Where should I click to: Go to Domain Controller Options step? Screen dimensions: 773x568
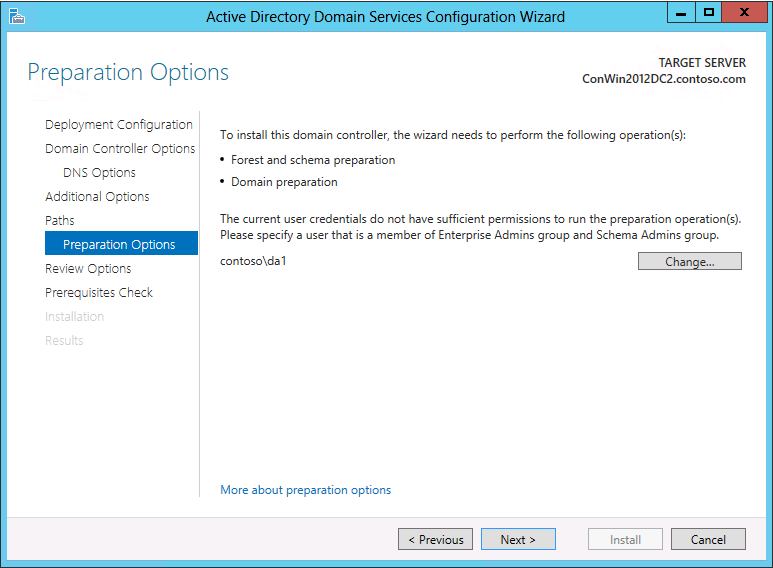click(x=120, y=148)
